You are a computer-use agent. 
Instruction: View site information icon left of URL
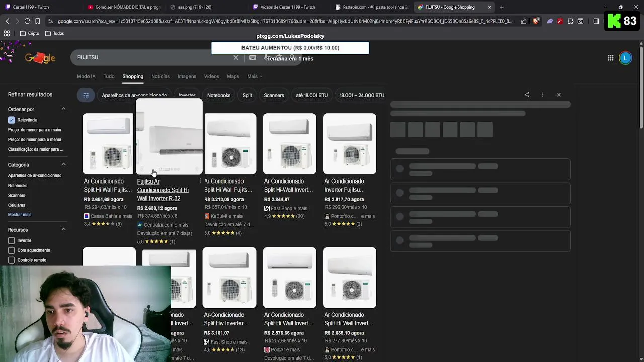(50, 21)
